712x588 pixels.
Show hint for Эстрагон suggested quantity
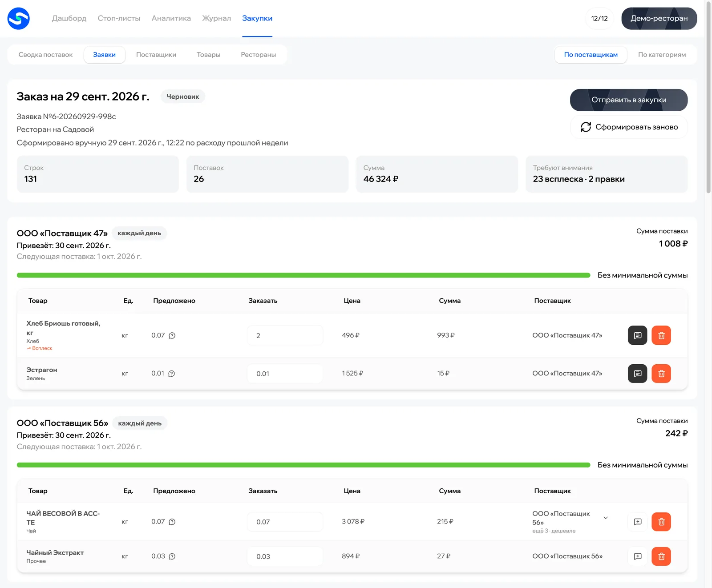(172, 374)
